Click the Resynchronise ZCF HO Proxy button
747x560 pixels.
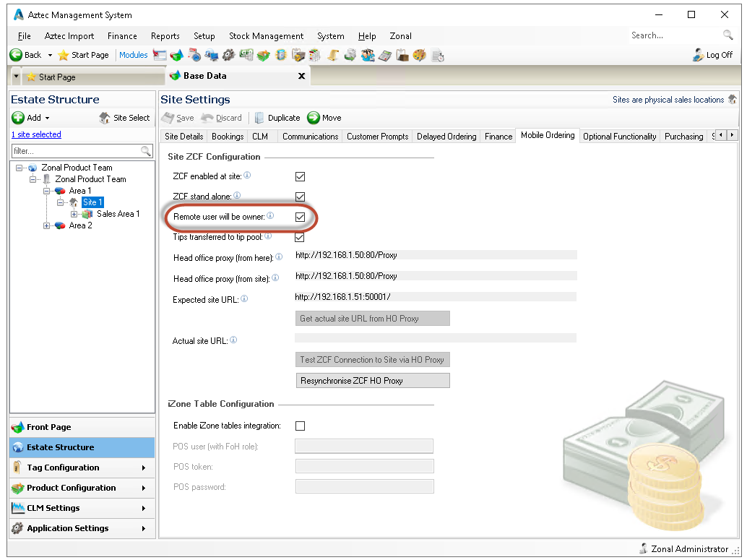tap(373, 381)
